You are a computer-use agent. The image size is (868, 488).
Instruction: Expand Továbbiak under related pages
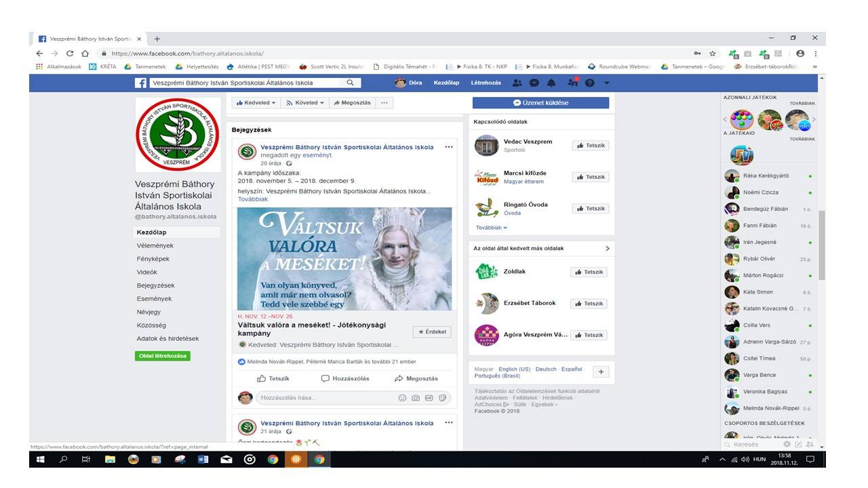click(x=491, y=228)
